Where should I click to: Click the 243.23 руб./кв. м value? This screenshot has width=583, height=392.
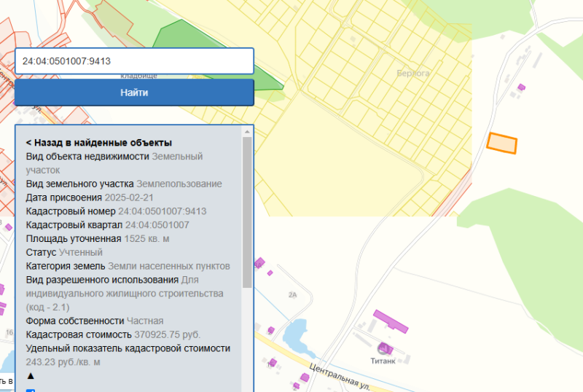[63, 362]
